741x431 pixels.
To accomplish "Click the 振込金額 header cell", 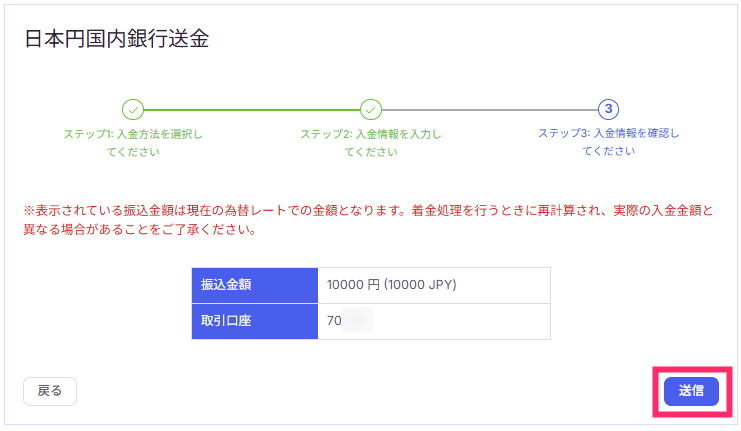I will (x=255, y=285).
